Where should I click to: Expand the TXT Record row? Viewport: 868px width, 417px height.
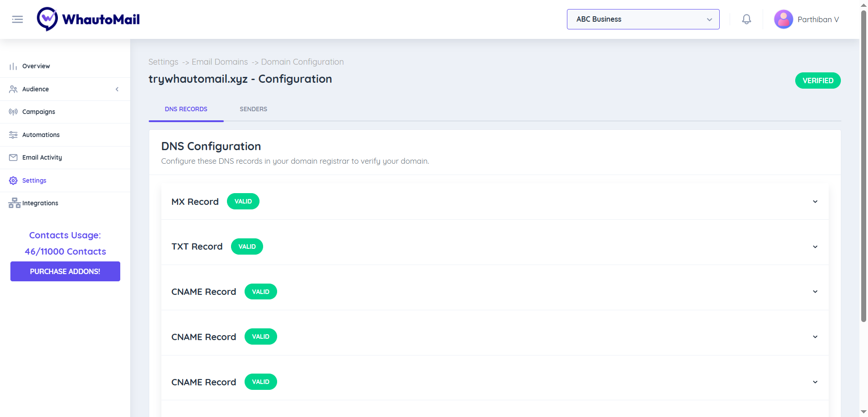coord(815,247)
